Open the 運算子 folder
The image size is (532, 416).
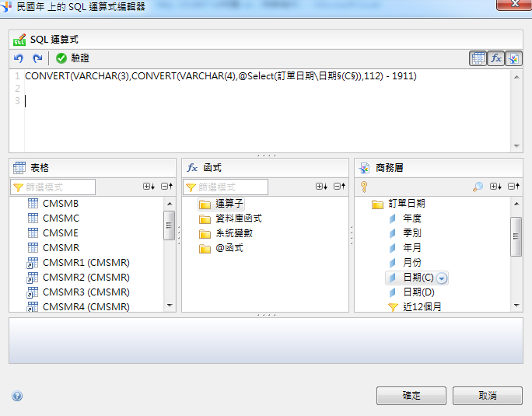click(221, 204)
